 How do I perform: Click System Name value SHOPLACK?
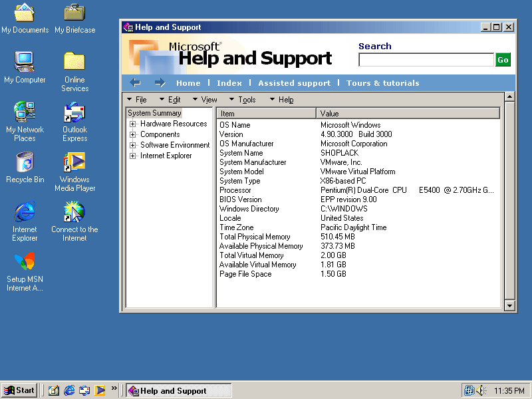(339, 153)
